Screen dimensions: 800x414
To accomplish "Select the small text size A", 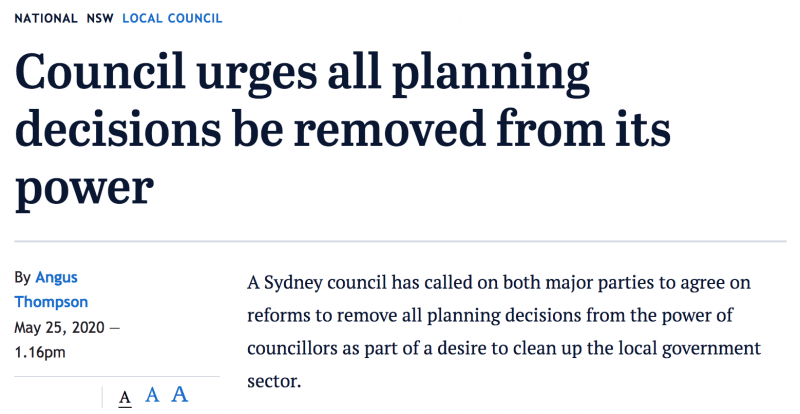I will tap(125, 397).
